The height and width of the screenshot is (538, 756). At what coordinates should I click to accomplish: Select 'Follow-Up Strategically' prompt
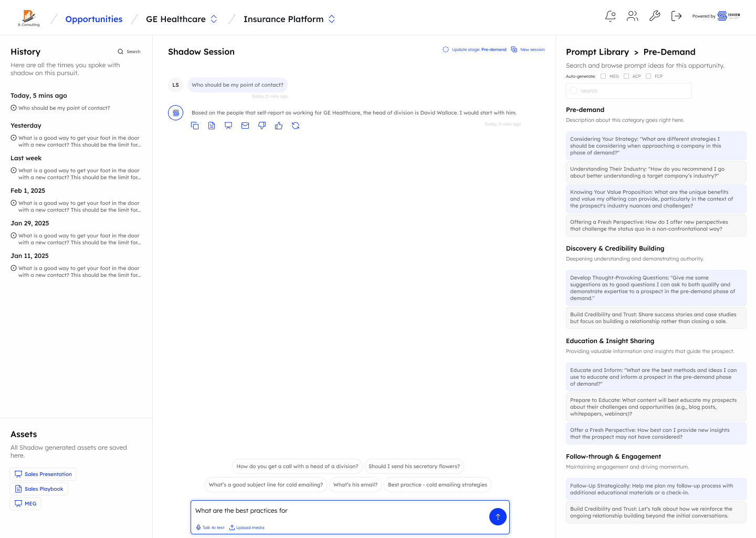click(656, 489)
